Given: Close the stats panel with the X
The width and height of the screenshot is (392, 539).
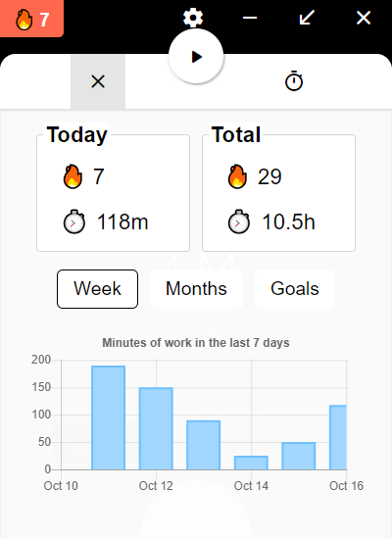Looking at the screenshot, I should coord(98,81).
